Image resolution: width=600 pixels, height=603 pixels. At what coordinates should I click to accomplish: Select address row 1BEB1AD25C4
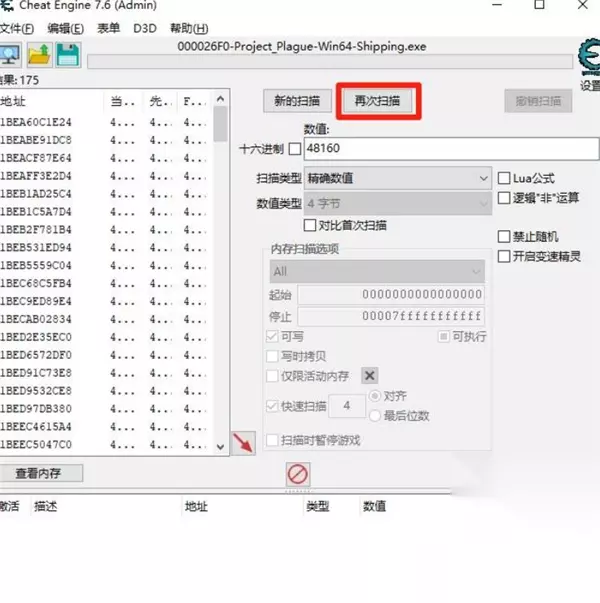[105, 194]
